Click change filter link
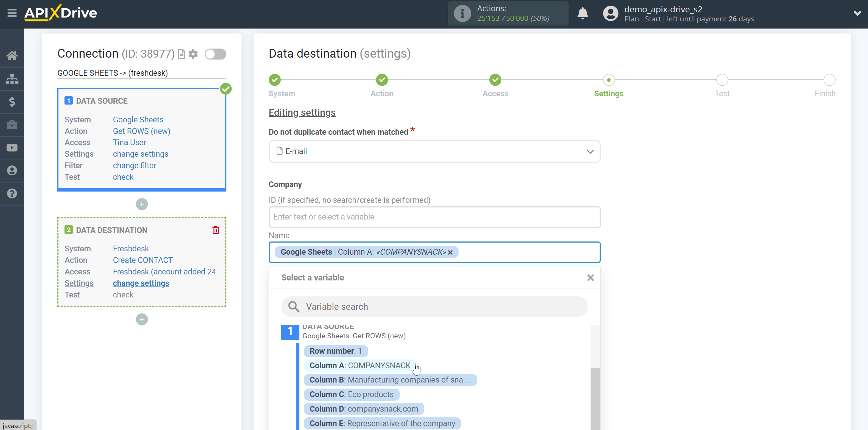Screen dimensions: 868x430 click(x=134, y=165)
